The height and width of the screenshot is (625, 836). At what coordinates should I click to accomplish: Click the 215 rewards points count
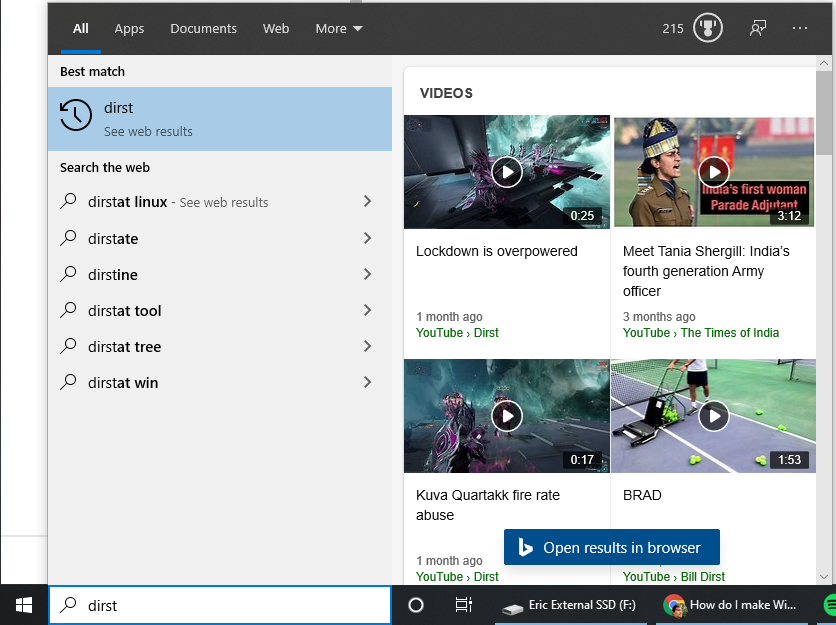673,29
